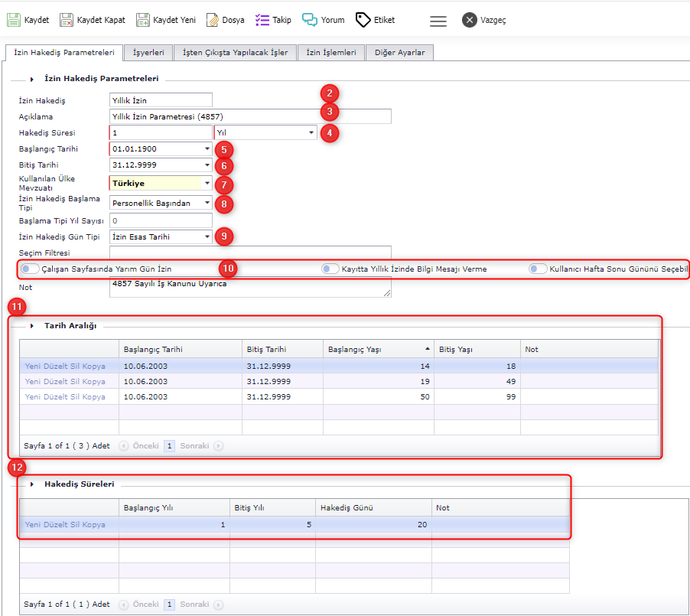Click Düzelt in the age 19-49 row

(x=54, y=382)
